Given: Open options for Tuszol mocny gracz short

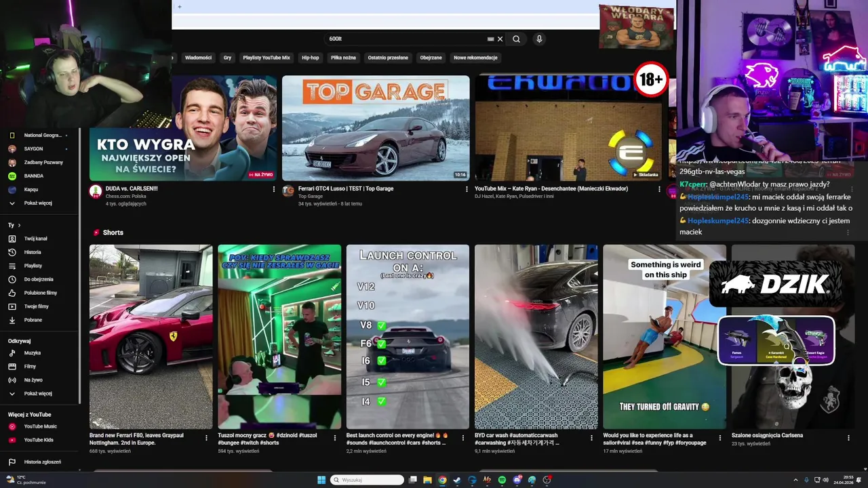Looking at the screenshot, I should point(334,438).
